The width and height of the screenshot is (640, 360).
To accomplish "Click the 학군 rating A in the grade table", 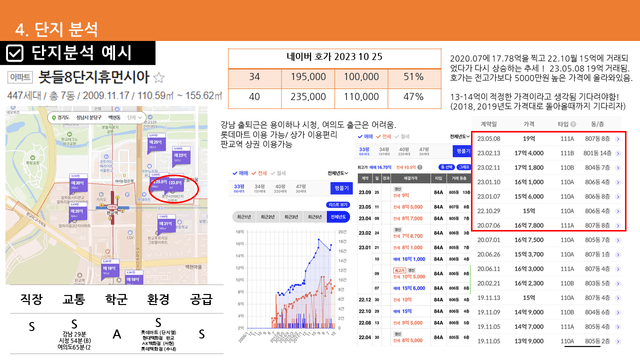I will coord(117,335).
